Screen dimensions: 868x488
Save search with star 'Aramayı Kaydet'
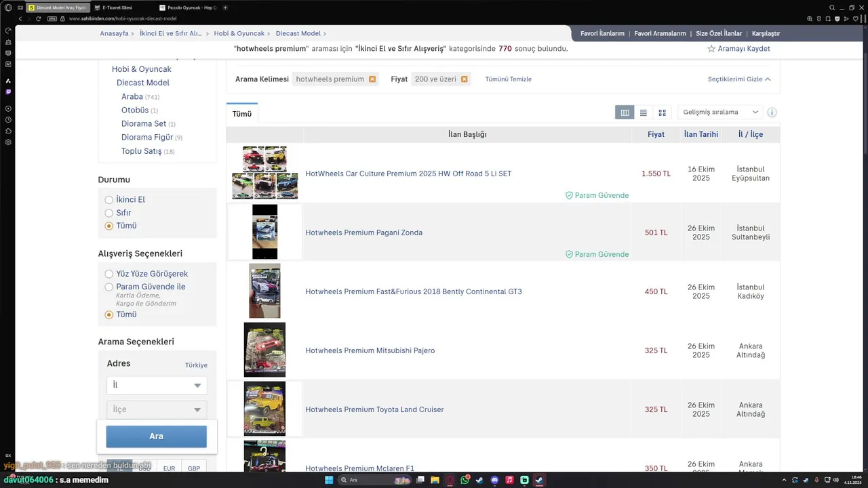738,49
